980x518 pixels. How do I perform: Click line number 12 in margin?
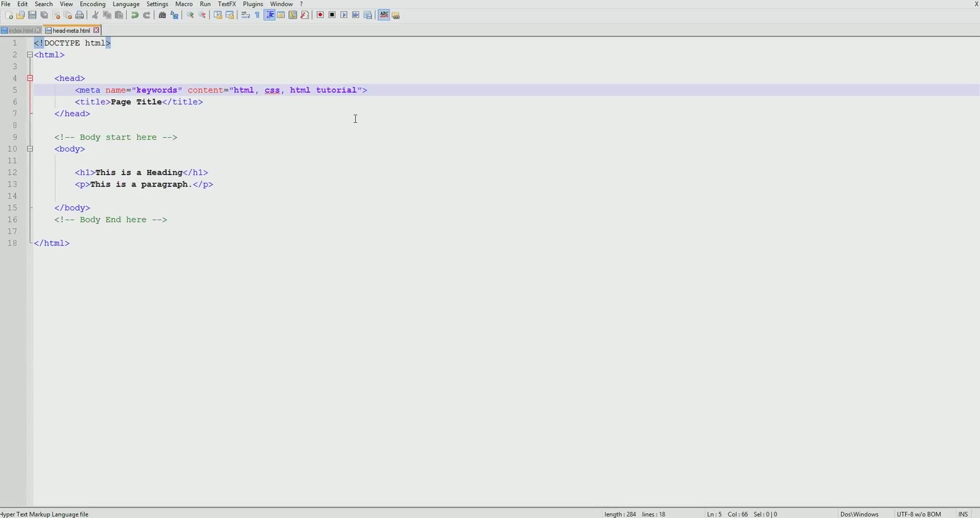point(12,173)
